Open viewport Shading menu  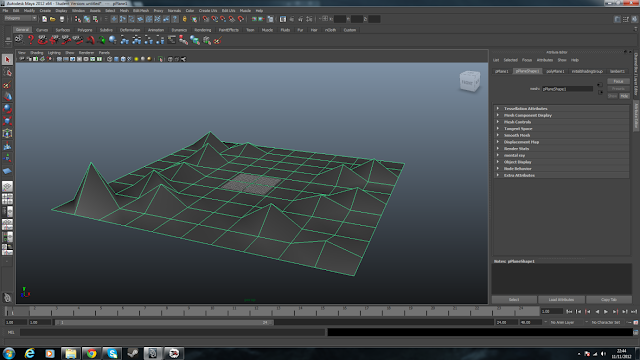pos(36,53)
